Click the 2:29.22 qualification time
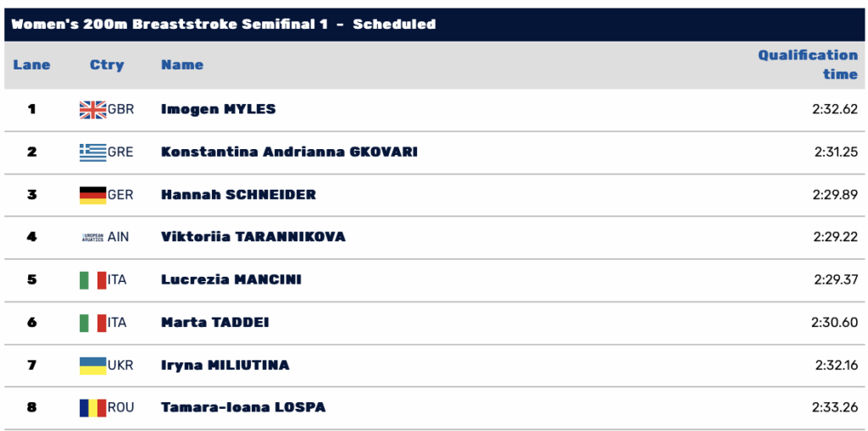Screen dimensions: 868x431 point(836,237)
